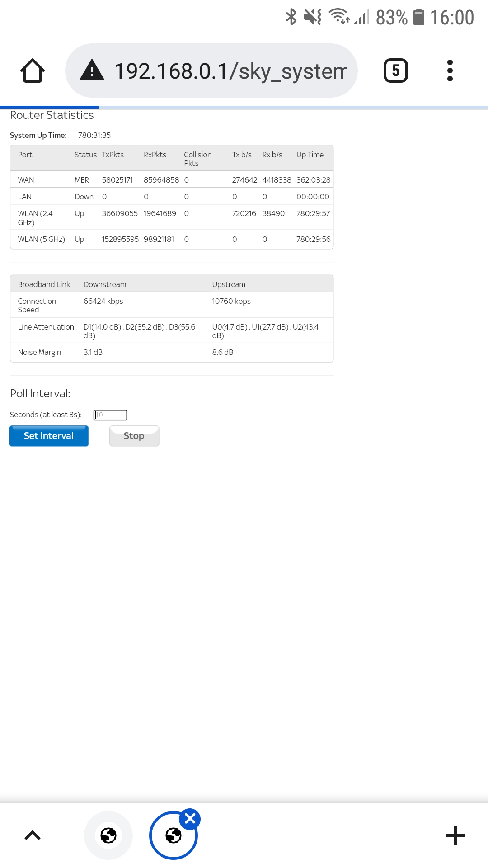Close the active tab with blue X
Image resolution: width=488 pixels, height=868 pixels.
pos(190,818)
